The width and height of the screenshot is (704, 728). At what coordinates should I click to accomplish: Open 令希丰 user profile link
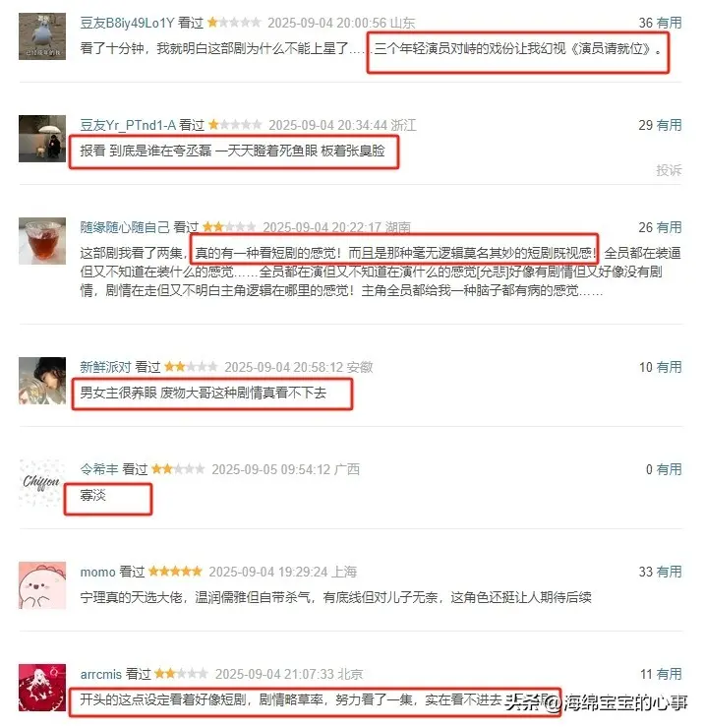click(99, 469)
